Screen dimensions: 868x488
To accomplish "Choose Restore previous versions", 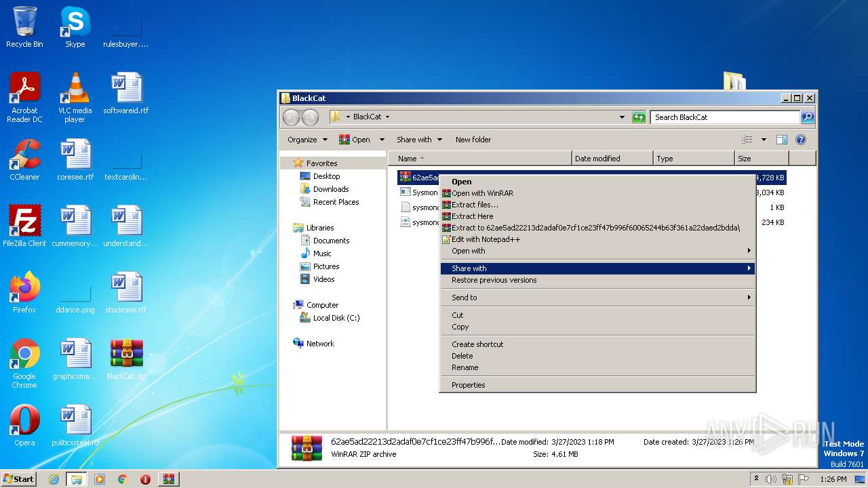I will point(597,280).
